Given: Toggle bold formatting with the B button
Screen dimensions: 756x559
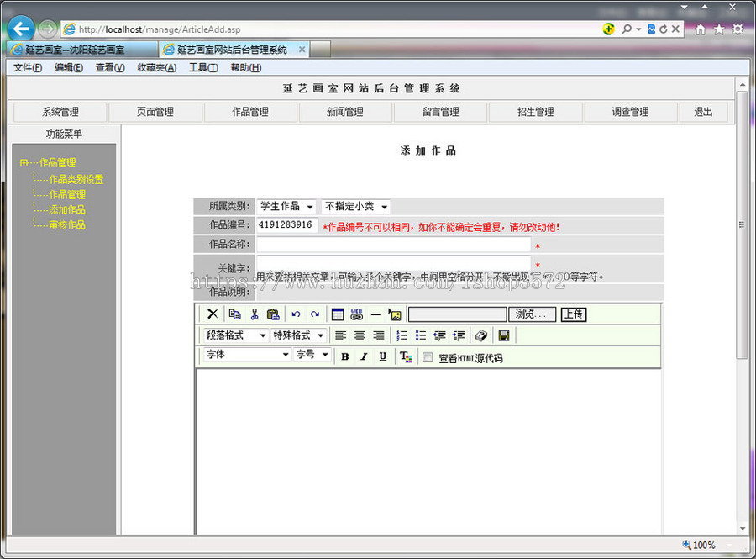Looking at the screenshot, I should [x=344, y=356].
